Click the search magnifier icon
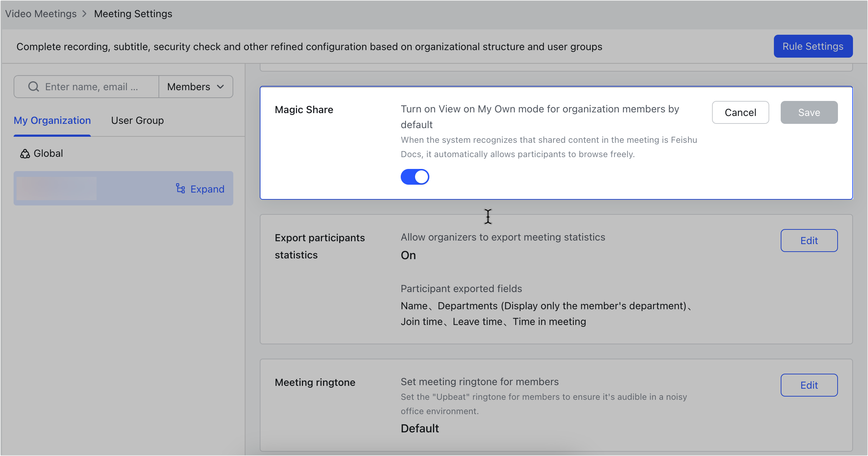Viewport: 868px width, 456px height. [33, 87]
